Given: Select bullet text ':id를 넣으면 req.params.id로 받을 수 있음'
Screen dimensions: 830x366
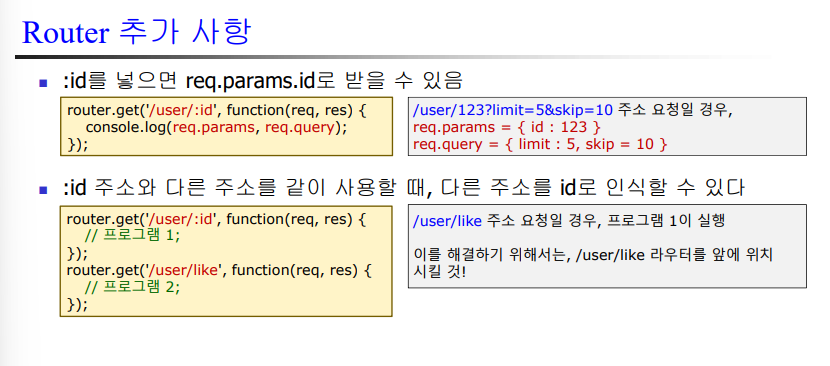Looking at the screenshot, I should point(263,81).
